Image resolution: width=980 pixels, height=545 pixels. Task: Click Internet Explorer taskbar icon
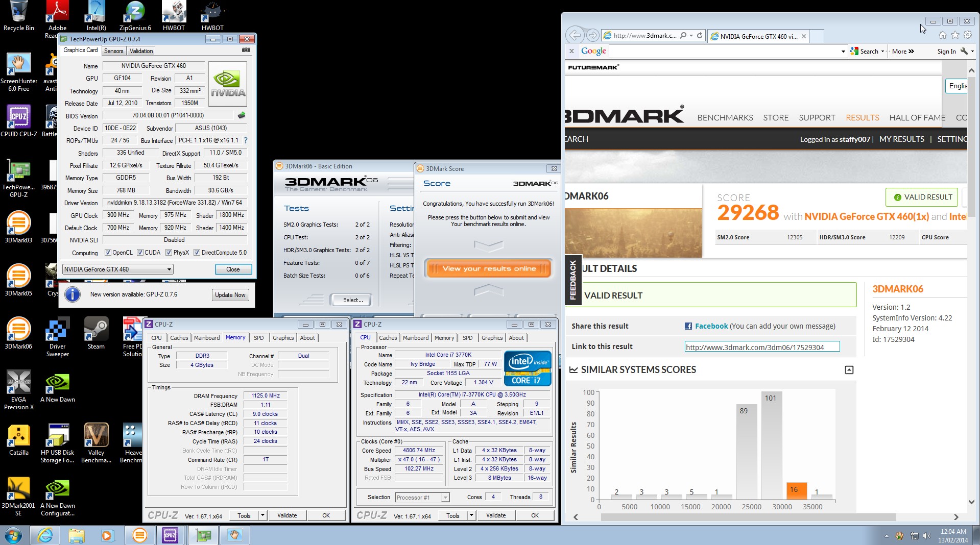coord(45,535)
